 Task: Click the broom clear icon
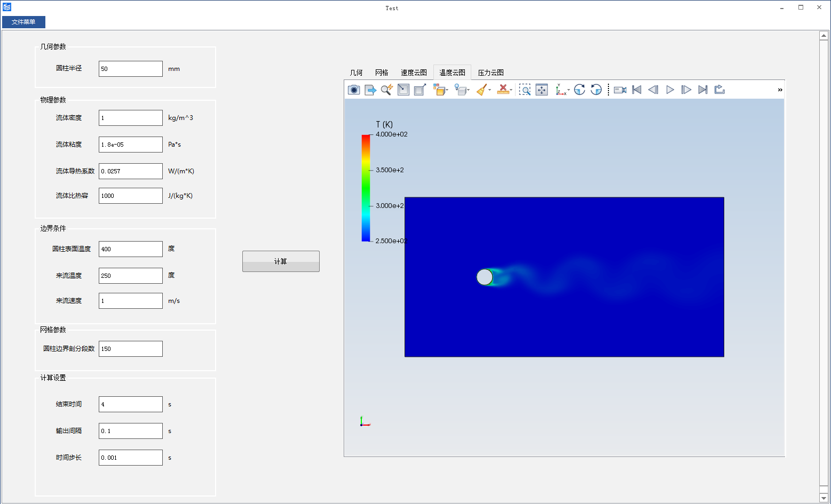pos(481,90)
